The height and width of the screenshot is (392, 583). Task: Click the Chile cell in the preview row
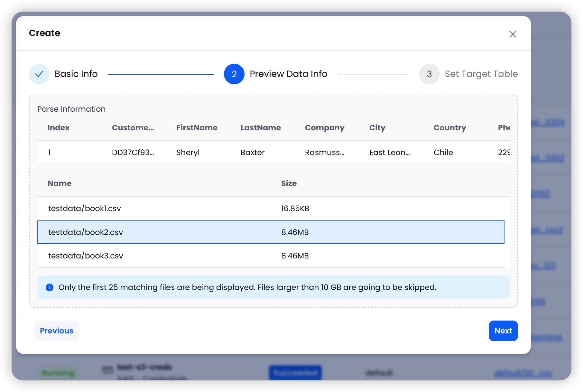coord(443,153)
